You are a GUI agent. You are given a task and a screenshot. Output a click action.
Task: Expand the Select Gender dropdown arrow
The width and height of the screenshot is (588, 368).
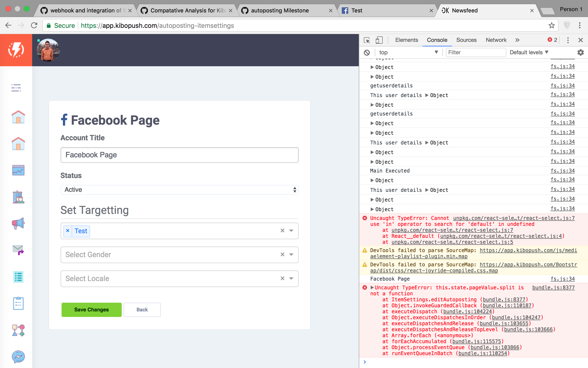pyautogui.click(x=291, y=255)
